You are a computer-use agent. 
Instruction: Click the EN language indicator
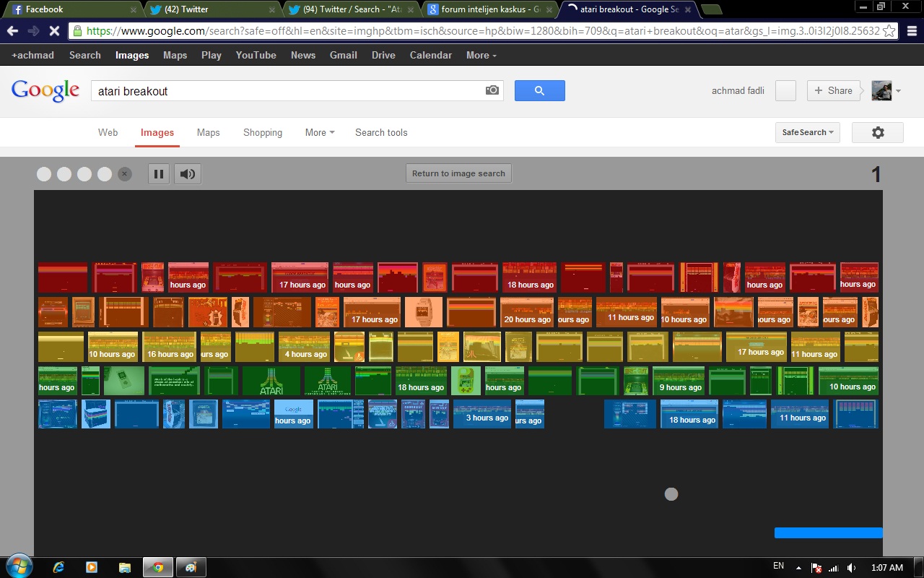pos(778,566)
